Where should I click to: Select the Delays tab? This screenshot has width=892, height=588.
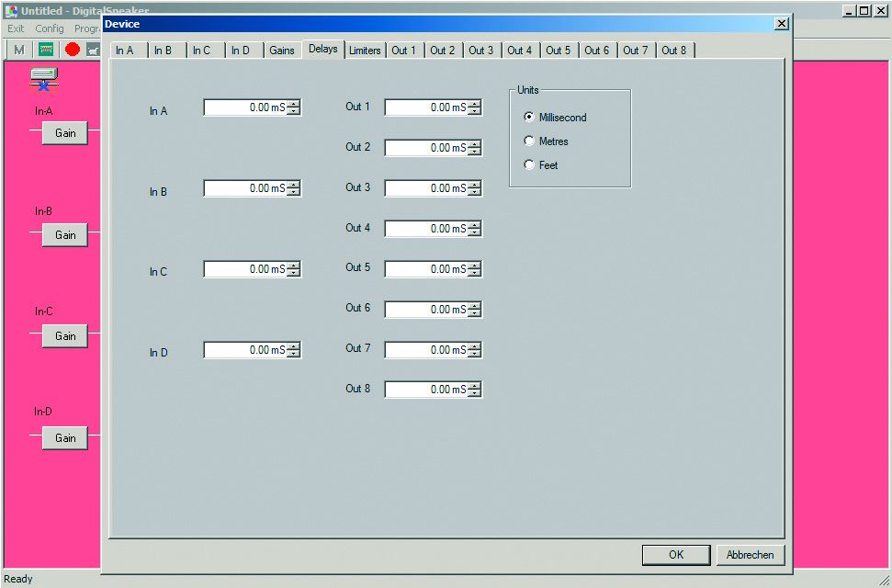(323, 49)
